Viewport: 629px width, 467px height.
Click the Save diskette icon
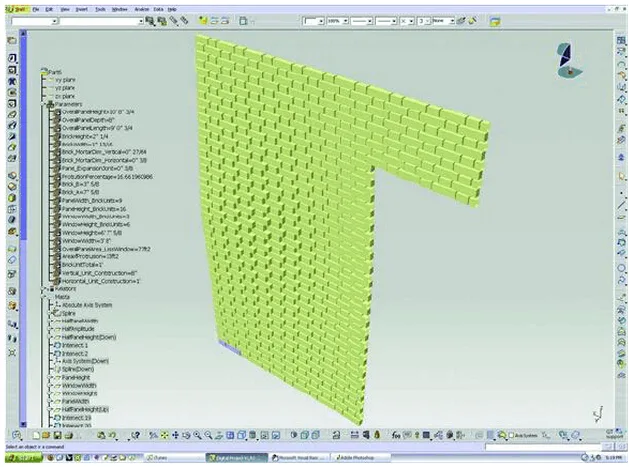point(57,435)
